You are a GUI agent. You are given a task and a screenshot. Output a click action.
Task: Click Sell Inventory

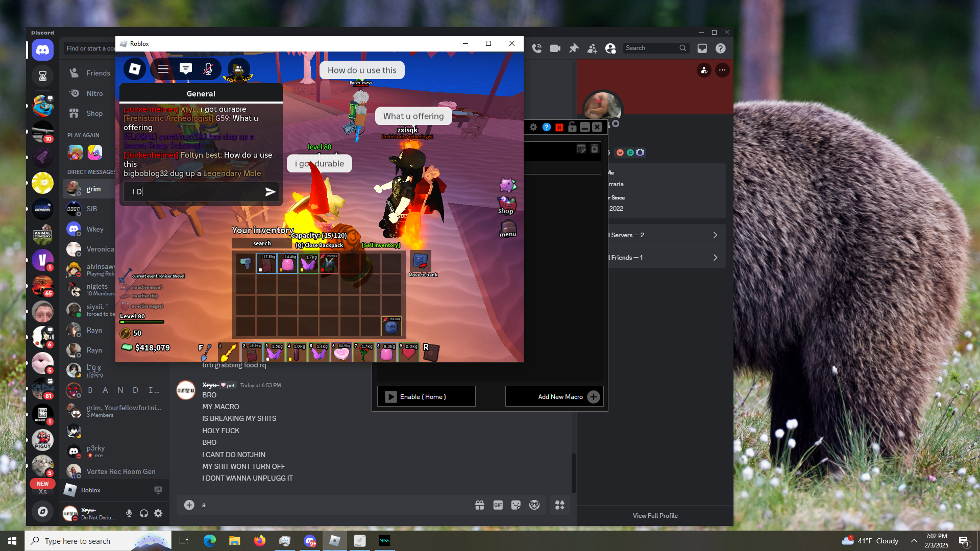pos(381,245)
